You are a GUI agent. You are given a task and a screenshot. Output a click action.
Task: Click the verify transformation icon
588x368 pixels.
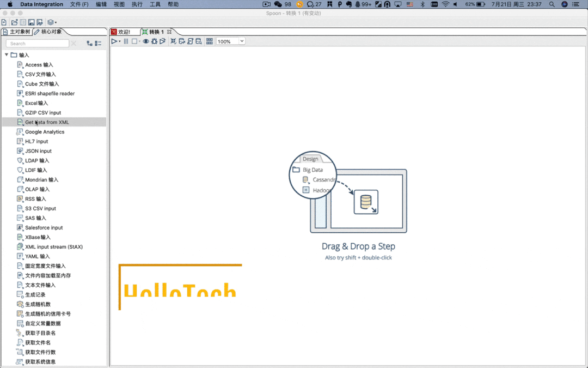(x=173, y=41)
